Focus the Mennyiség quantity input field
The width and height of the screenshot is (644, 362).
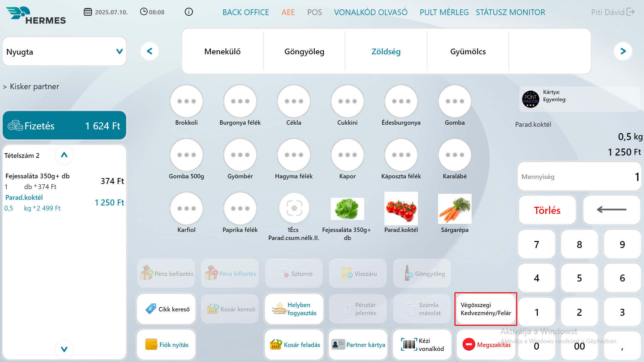[579, 177]
